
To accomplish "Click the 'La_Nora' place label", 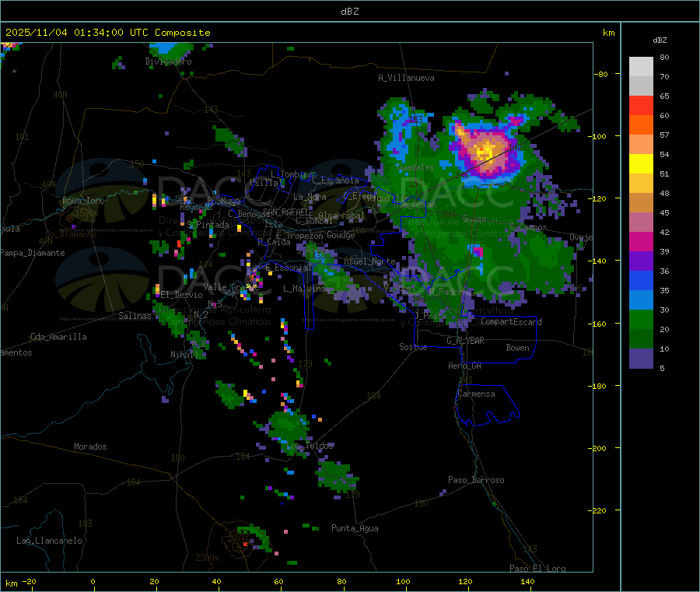I will coord(310,197).
